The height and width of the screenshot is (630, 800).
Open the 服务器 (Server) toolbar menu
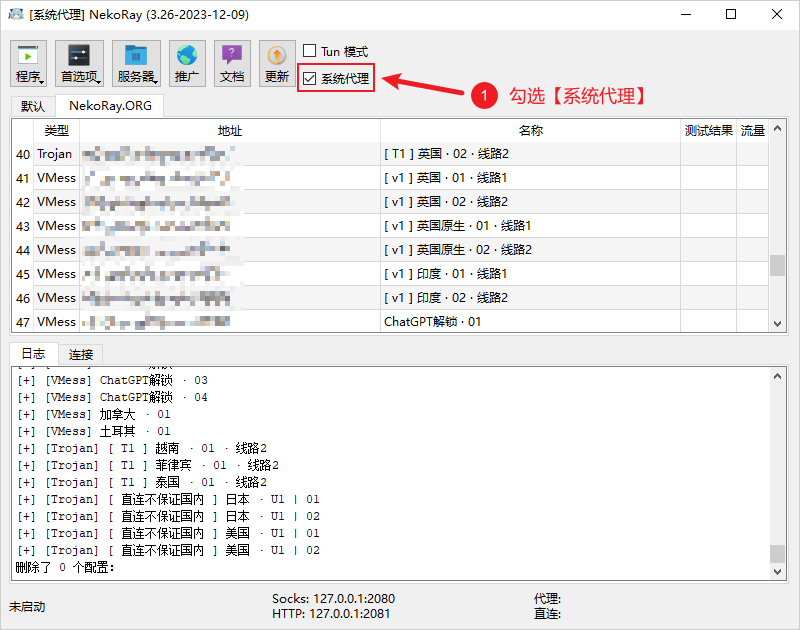coord(136,65)
